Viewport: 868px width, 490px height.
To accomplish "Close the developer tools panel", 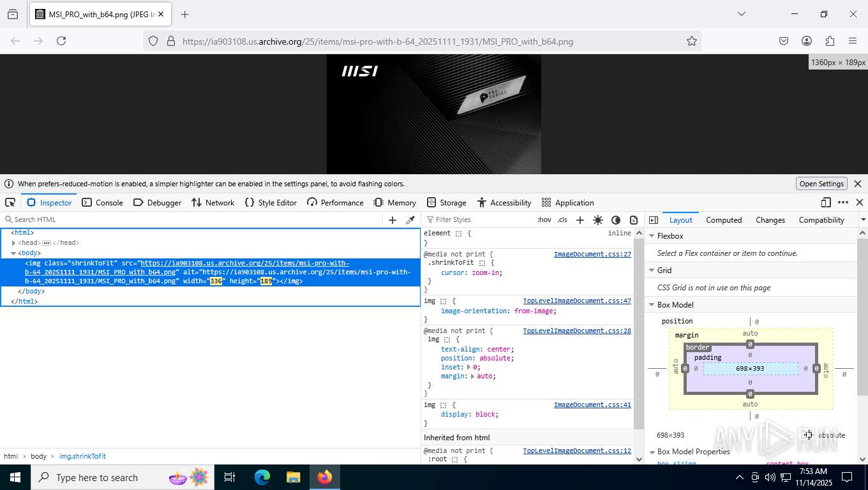I will pos(859,202).
